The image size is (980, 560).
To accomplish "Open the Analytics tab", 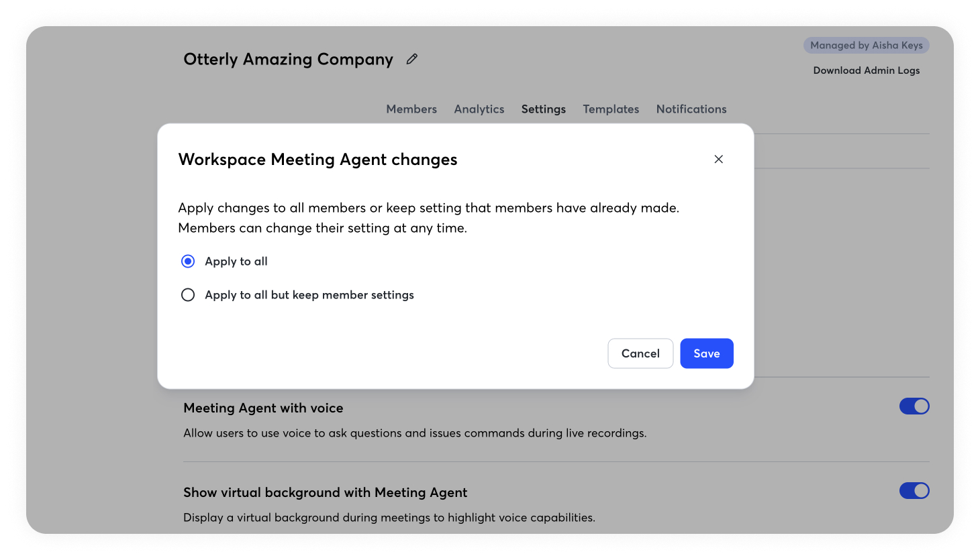I will point(479,109).
